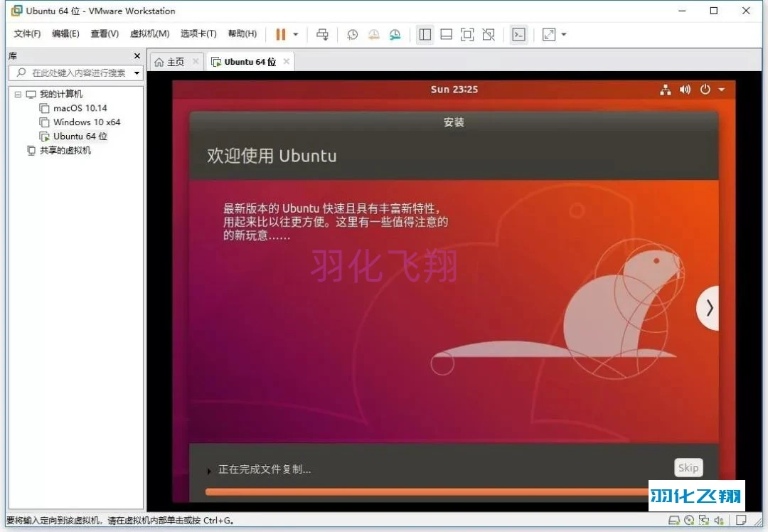Viewport: 768px width, 532px height.
Task: Click the orange installation progress bar
Action: click(x=427, y=491)
